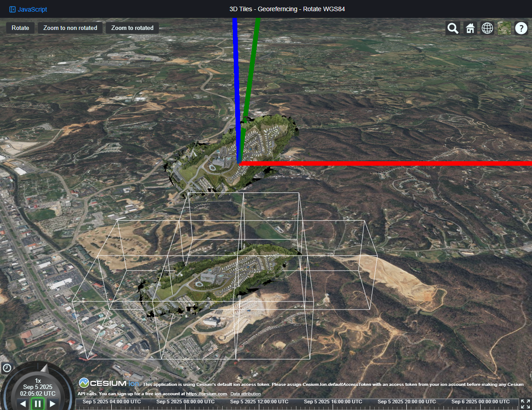Click the Home view icon
Screen dimensions: 532x410
pos(470,28)
